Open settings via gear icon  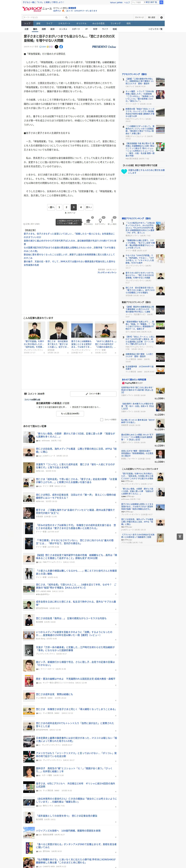coord(161,18)
